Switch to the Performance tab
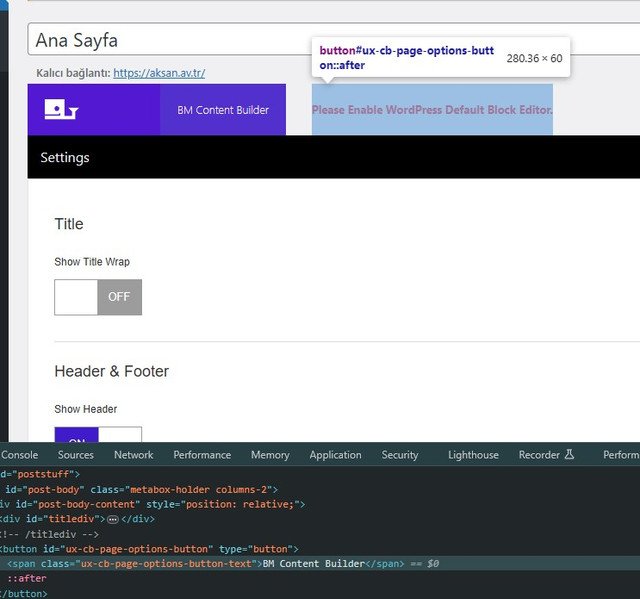The width and height of the screenshot is (640, 599). click(x=202, y=455)
